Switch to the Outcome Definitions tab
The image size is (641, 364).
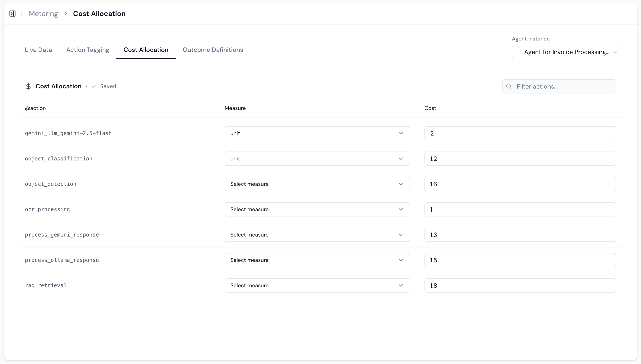click(x=213, y=50)
